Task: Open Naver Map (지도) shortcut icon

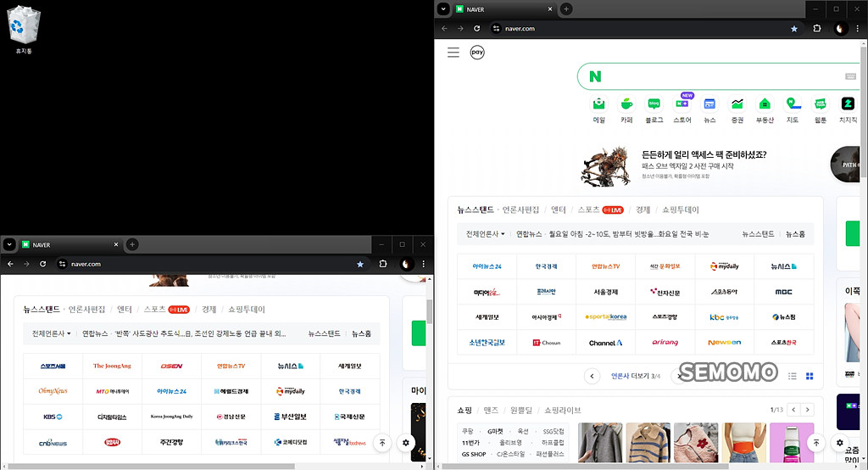Action: point(793,109)
